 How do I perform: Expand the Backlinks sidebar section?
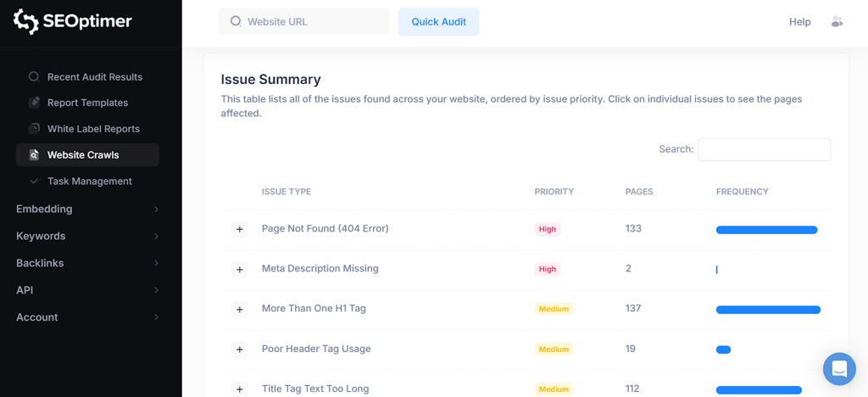87,263
